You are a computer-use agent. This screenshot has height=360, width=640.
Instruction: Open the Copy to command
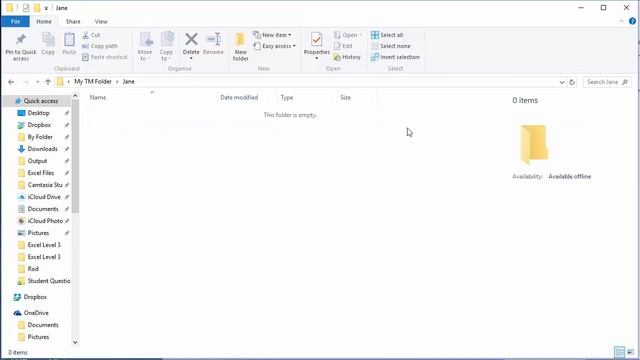(166, 47)
